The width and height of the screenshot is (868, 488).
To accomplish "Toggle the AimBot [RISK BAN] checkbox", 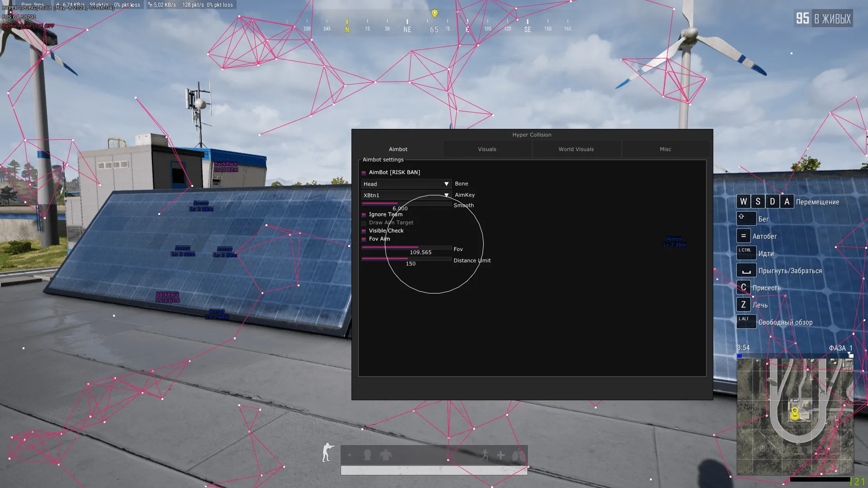I will pyautogui.click(x=364, y=173).
